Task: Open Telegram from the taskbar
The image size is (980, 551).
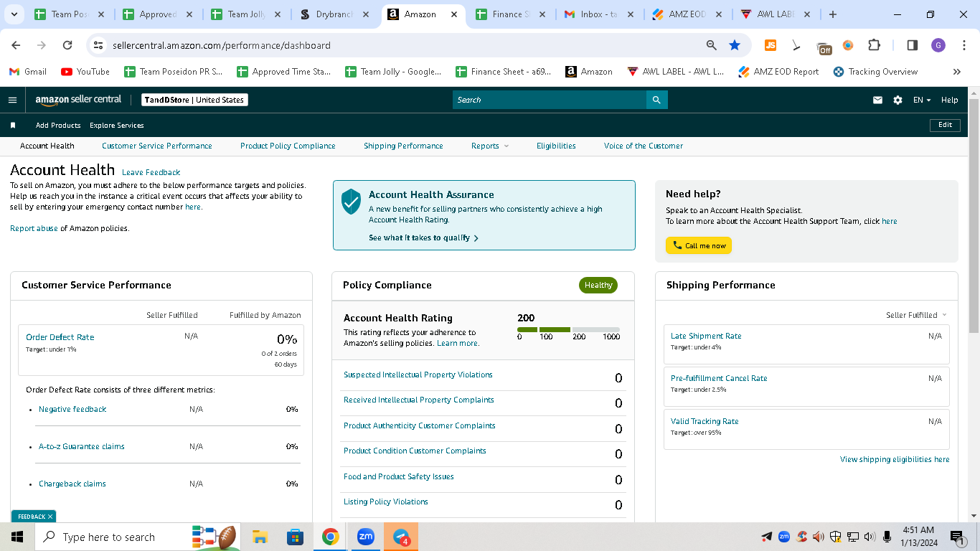Action: click(x=401, y=537)
